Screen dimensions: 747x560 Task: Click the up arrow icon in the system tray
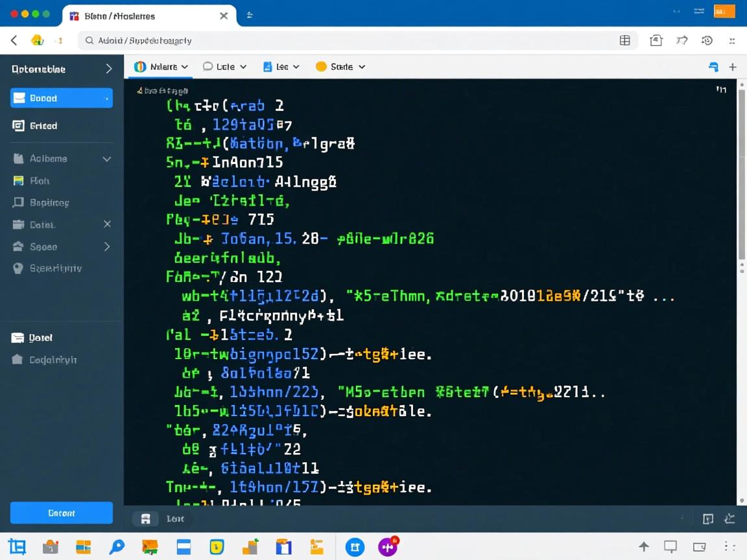pos(643,546)
